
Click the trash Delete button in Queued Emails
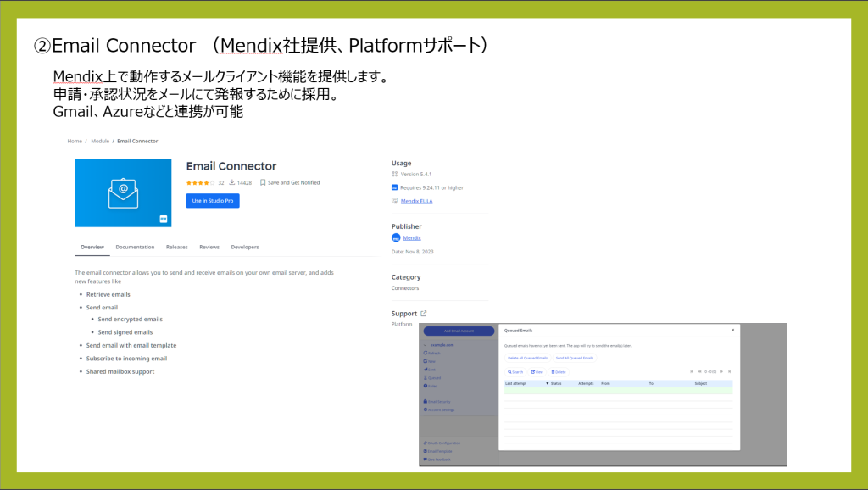click(x=559, y=372)
